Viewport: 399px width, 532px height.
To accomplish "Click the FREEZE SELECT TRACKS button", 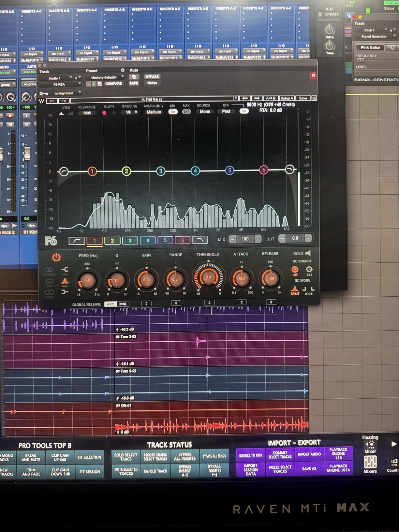I will tap(280, 469).
